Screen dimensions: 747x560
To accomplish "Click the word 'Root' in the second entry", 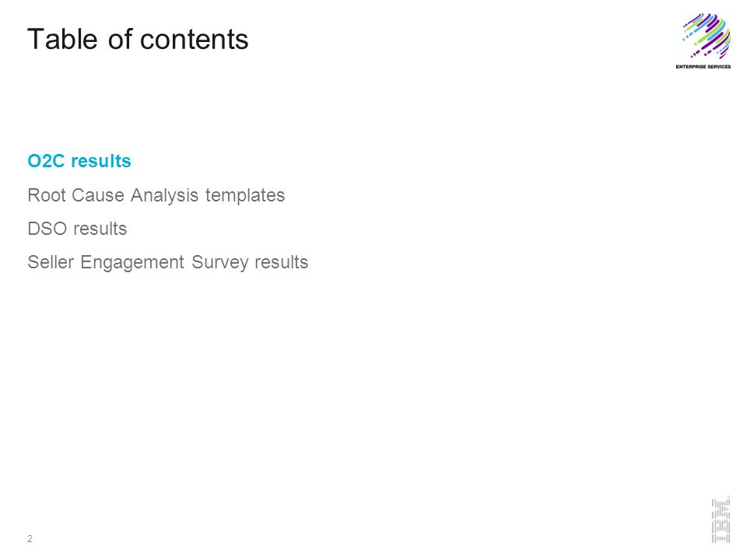I will pyautogui.click(x=47, y=195).
